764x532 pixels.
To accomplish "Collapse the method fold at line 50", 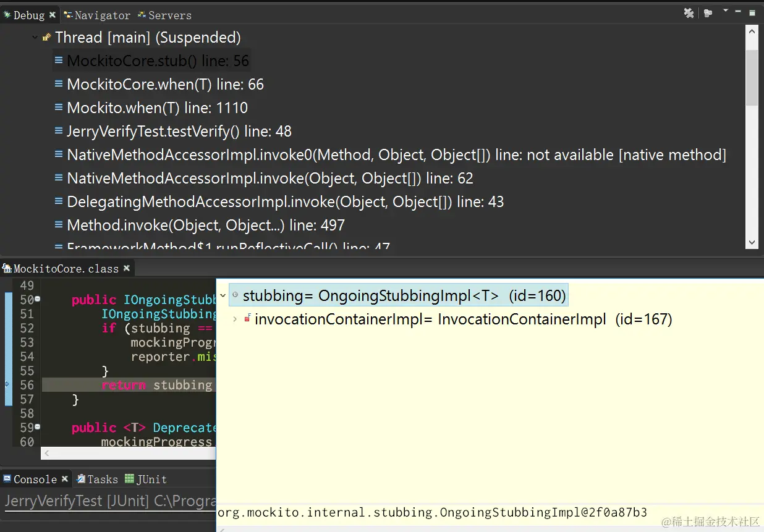I will point(38,300).
